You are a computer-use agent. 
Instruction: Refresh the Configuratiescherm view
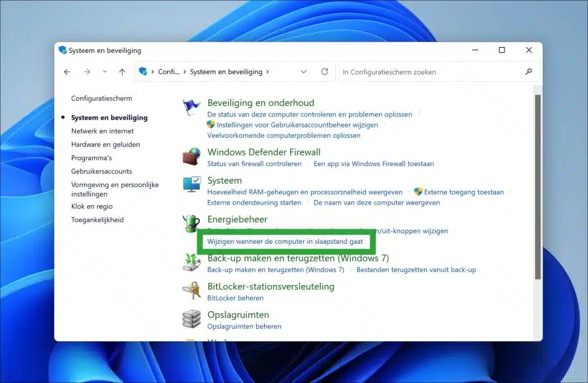(325, 71)
